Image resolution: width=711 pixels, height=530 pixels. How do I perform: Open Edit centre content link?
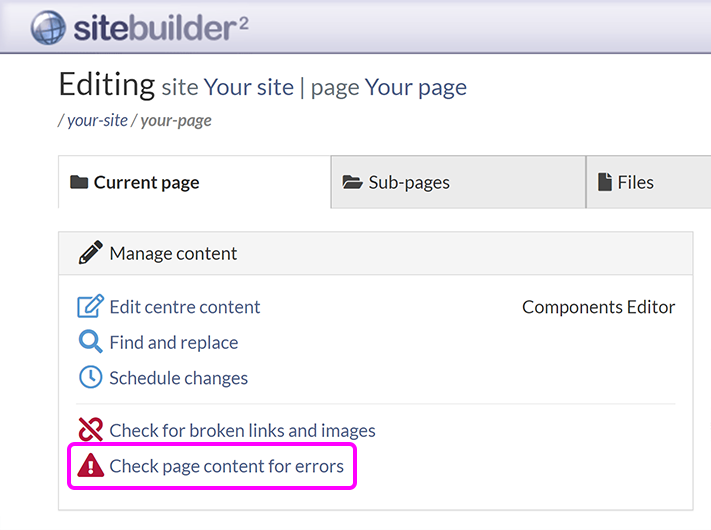coord(184,307)
